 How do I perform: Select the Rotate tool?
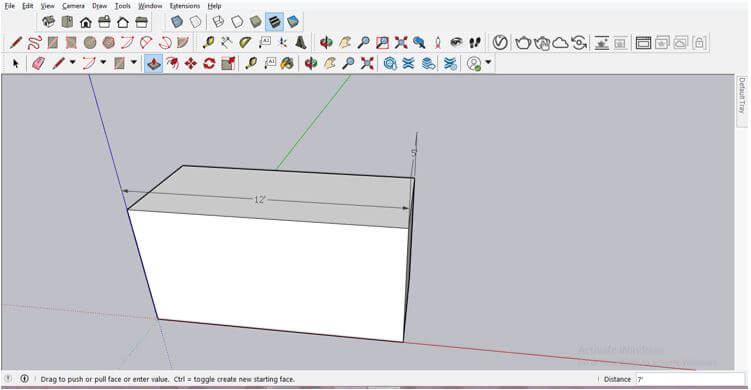tap(209, 63)
